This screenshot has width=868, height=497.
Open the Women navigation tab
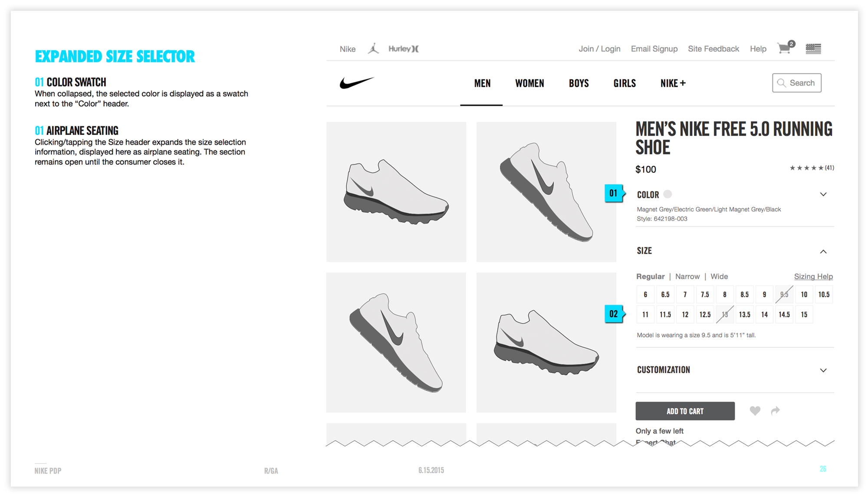529,83
